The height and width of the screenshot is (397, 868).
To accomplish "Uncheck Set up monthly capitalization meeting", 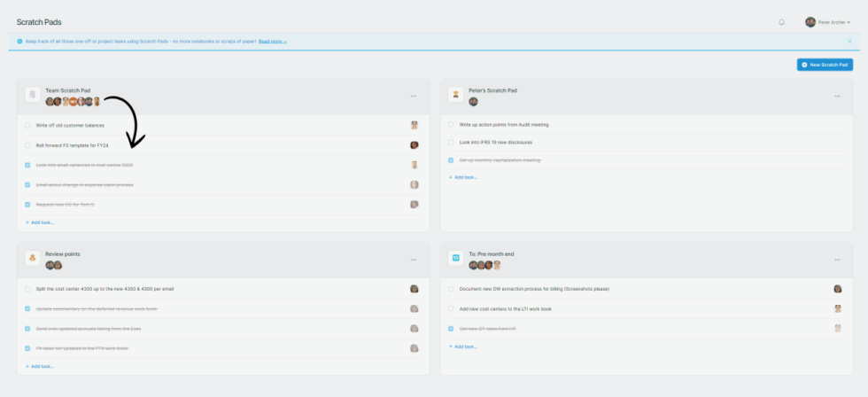I will (x=451, y=160).
